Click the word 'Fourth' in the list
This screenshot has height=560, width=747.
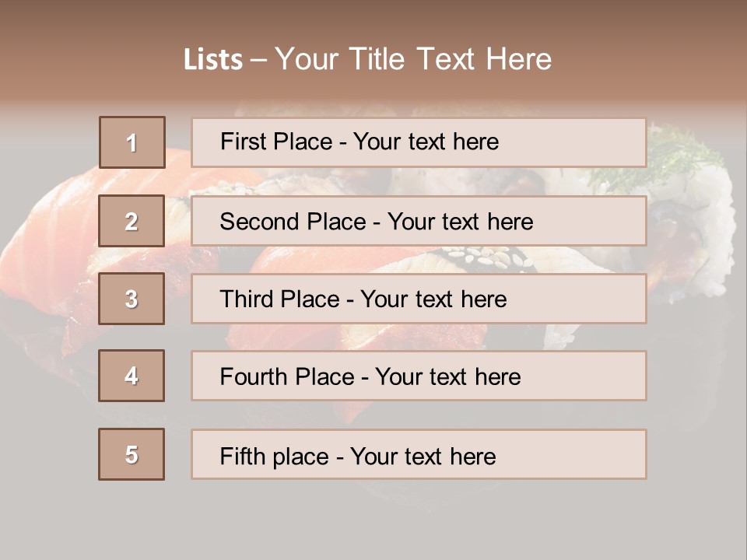coord(254,376)
